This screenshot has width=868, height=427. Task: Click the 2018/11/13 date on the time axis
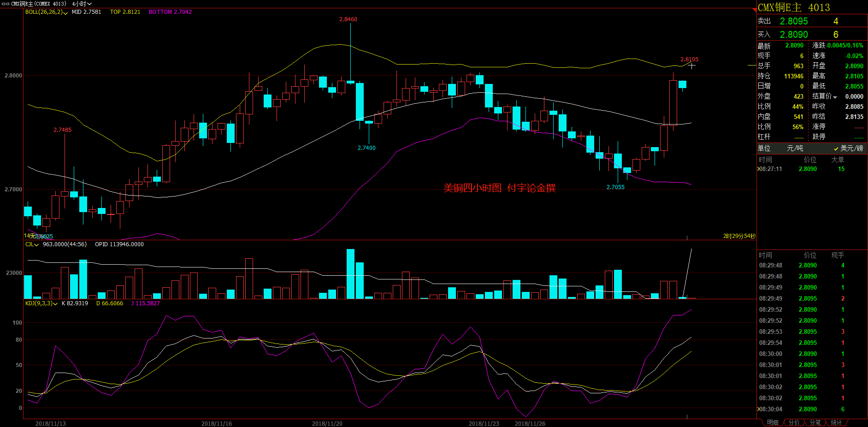tap(51, 423)
